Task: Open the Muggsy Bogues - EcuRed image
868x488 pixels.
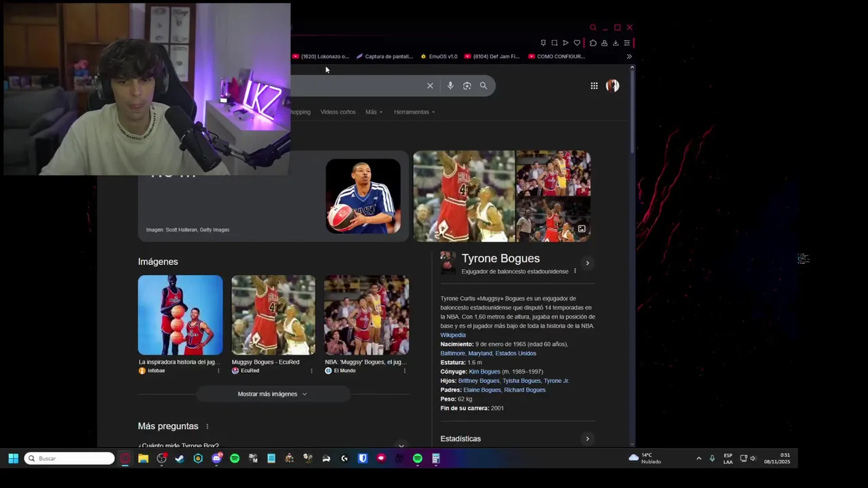Action: (273, 314)
